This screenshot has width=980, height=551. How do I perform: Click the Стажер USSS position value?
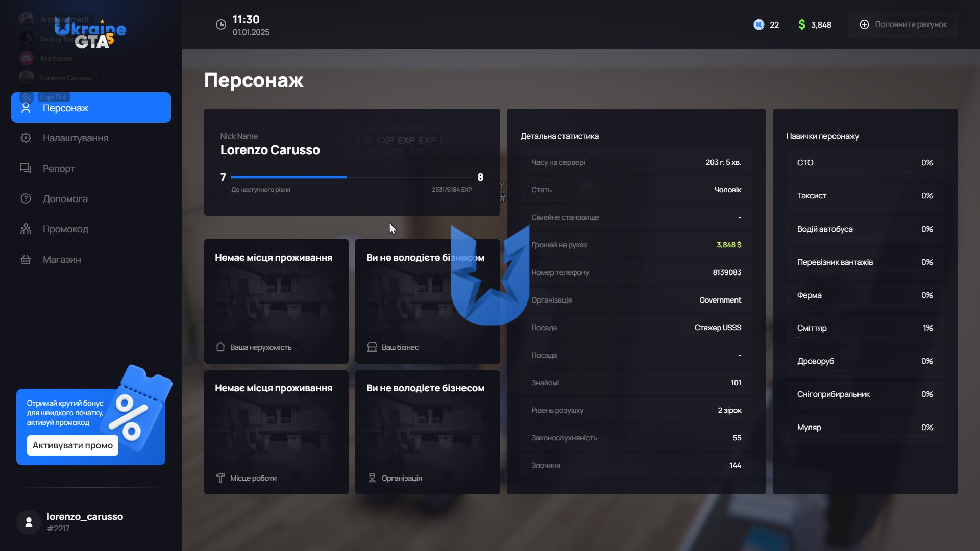tap(718, 328)
